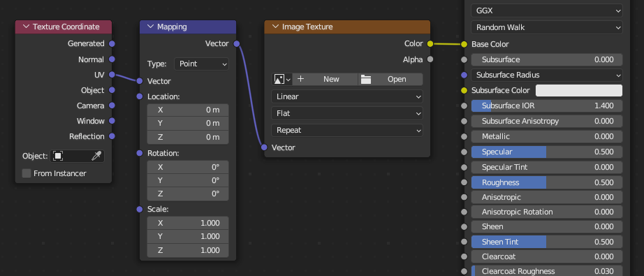Click the New image button

pyautogui.click(x=325, y=79)
